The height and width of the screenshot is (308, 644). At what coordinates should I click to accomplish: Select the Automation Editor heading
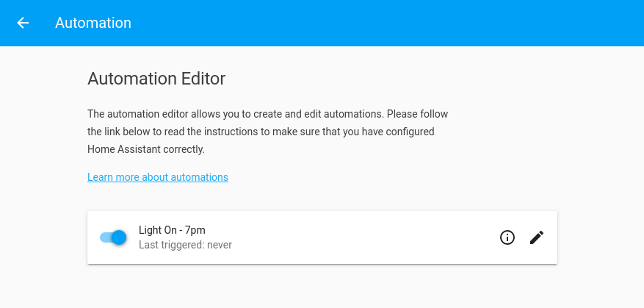click(156, 78)
